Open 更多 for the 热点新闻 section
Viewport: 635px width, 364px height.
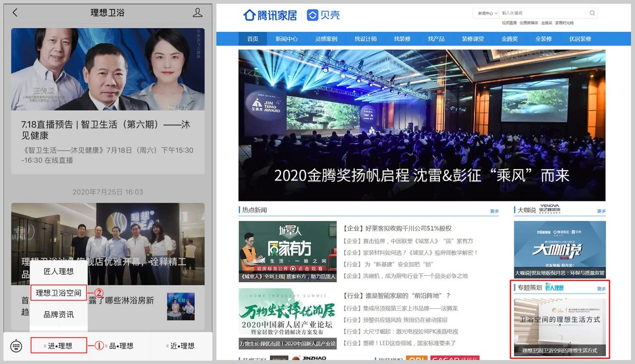tap(494, 211)
